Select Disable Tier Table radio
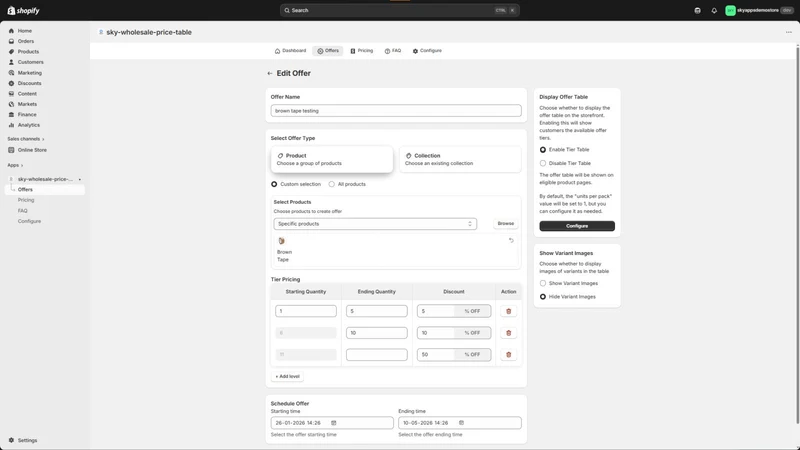 pos(543,163)
